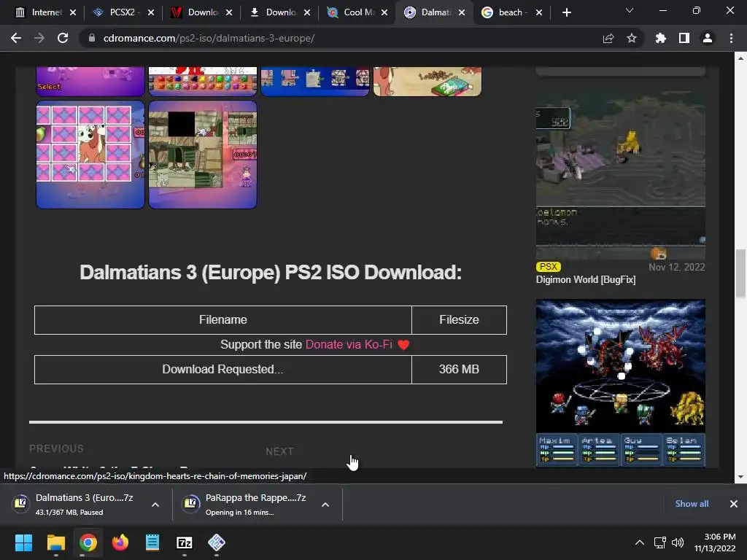Click the page vertical scrollbar thumb
Viewport: 747px width, 560px height.
tap(740, 273)
